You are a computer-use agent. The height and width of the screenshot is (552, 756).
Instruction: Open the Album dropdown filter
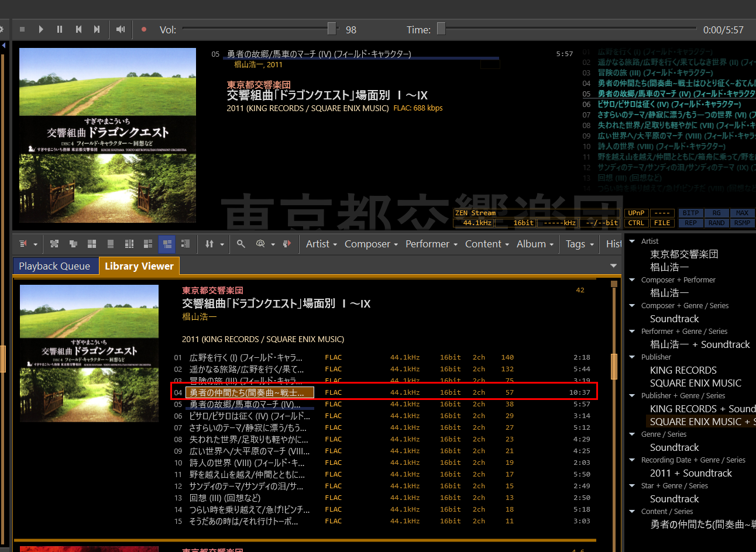point(535,244)
